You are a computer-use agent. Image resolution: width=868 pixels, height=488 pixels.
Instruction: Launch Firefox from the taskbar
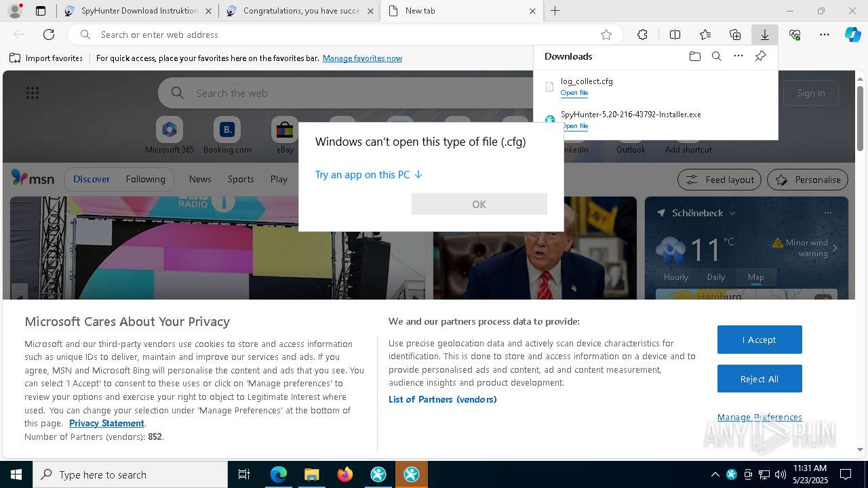[x=344, y=474]
